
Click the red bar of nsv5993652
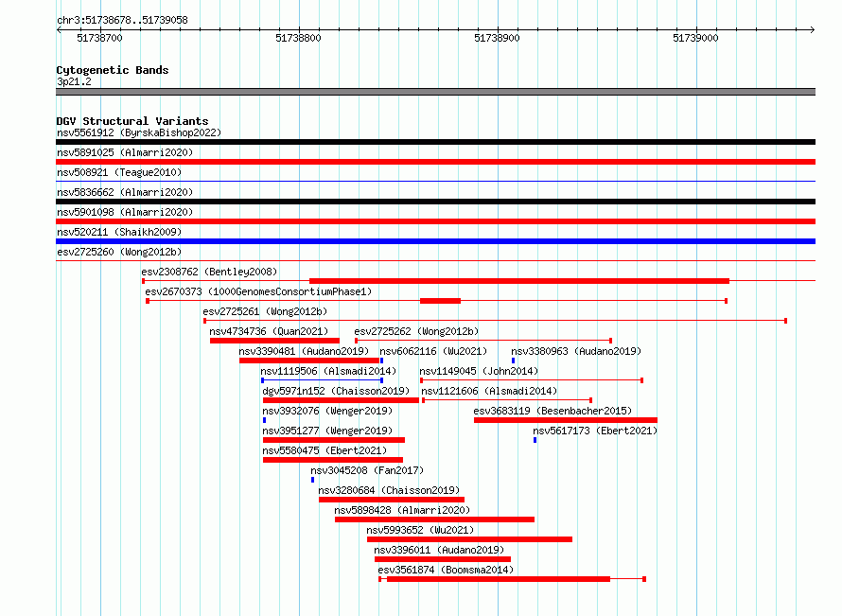click(469, 539)
